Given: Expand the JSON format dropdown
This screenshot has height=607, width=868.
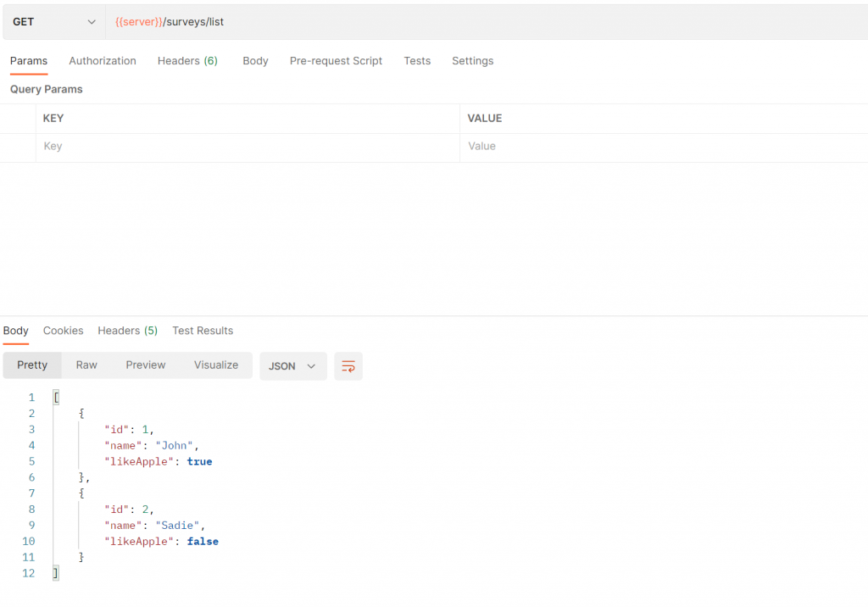Looking at the screenshot, I should [x=292, y=366].
